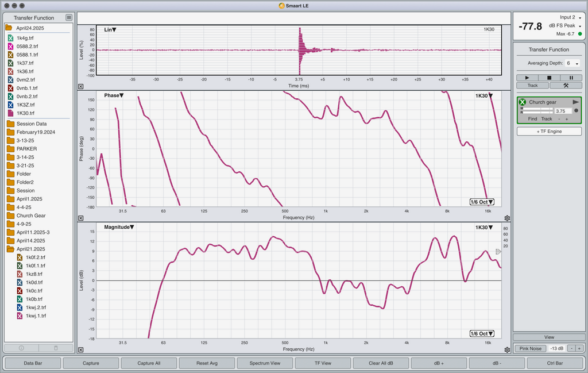Select the magenta 0588.2.trf file icon
This screenshot has height=373, width=588.
pos(10,46)
